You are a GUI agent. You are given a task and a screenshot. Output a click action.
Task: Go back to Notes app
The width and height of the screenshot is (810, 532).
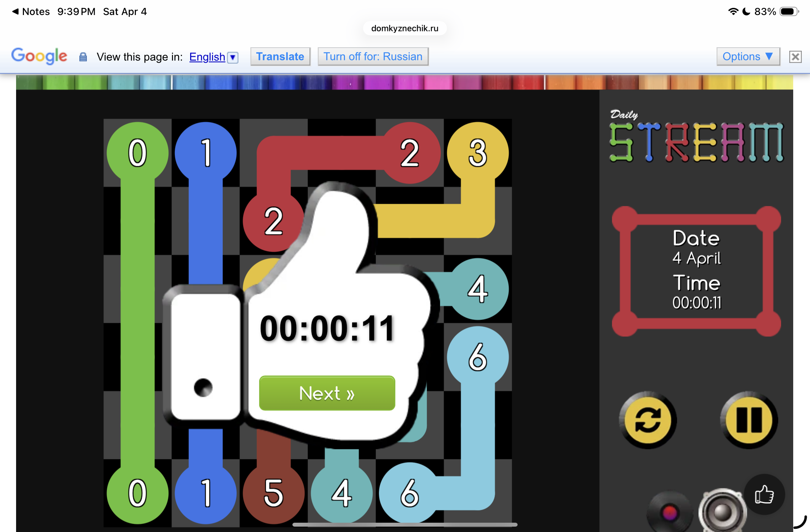(x=31, y=11)
